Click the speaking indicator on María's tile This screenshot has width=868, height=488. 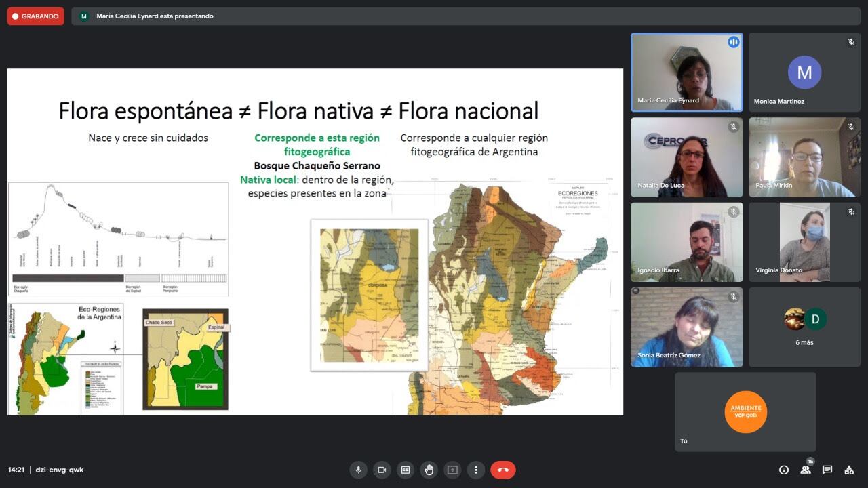(733, 42)
